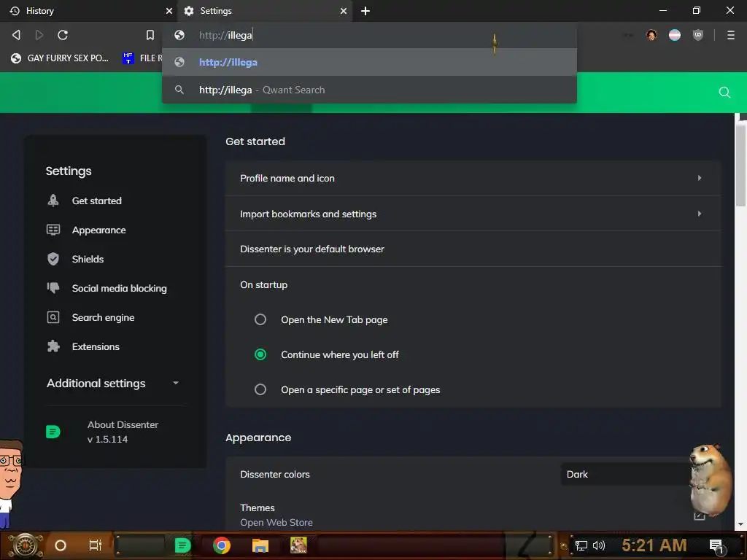Open the volume speaker tray icon

pyautogui.click(x=599, y=545)
